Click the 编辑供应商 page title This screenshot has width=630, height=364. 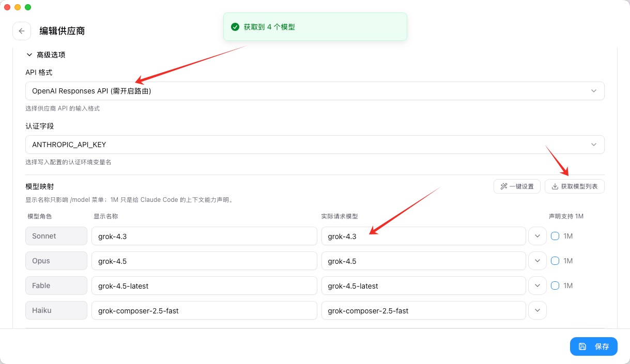coord(63,31)
